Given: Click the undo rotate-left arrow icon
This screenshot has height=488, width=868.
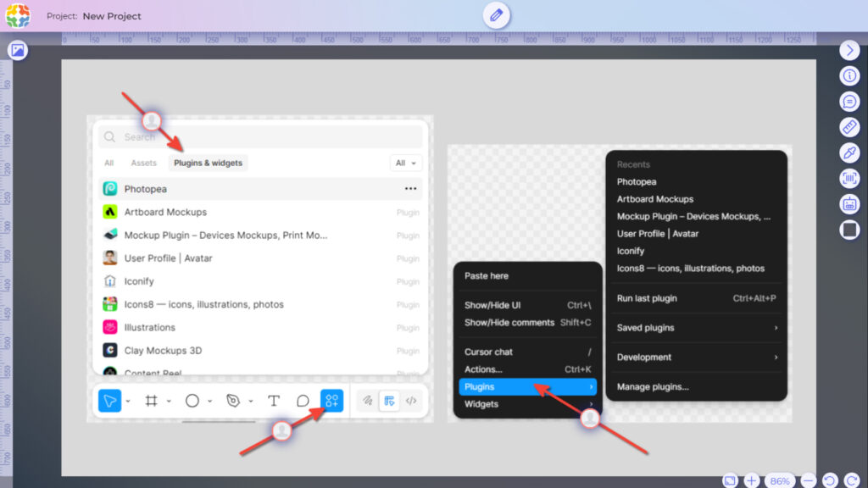Looking at the screenshot, I should coord(829,480).
